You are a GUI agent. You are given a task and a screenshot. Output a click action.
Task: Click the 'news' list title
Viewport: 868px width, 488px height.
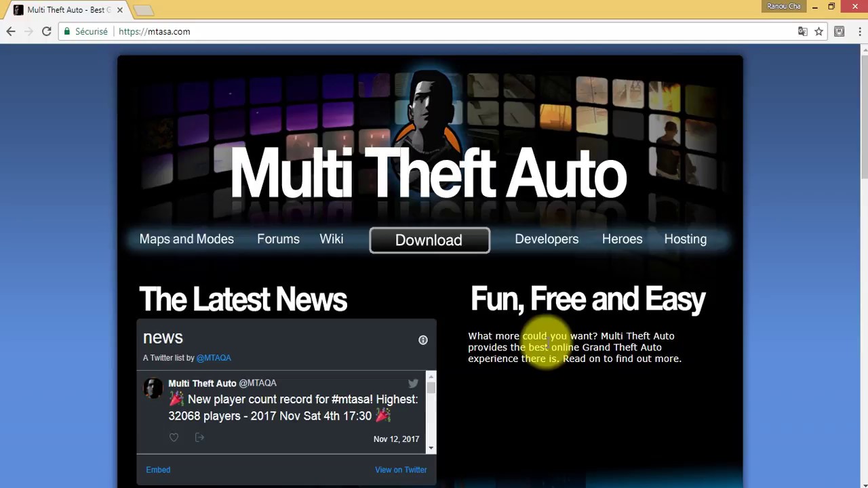pyautogui.click(x=163, y=338)
